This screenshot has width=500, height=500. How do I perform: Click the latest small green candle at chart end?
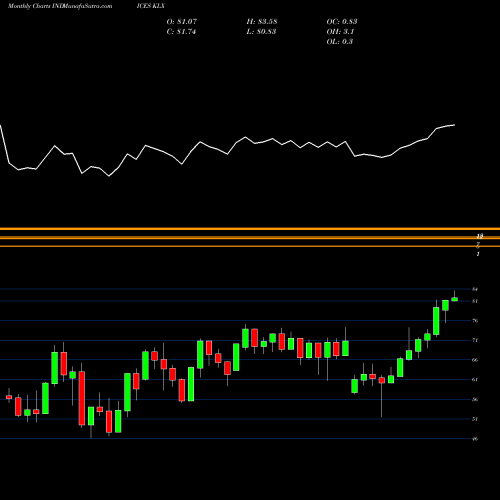[455, 299]
